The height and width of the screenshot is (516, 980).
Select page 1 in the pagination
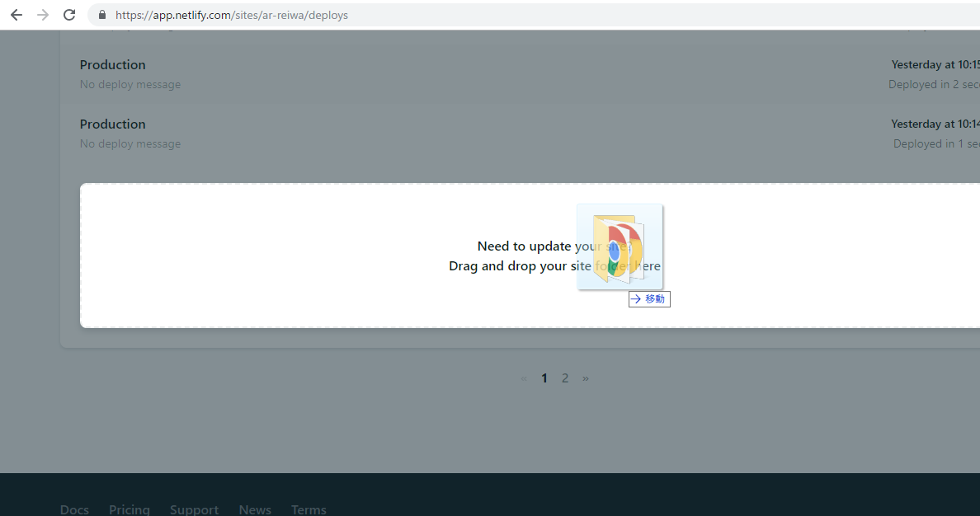pos(544,378)
